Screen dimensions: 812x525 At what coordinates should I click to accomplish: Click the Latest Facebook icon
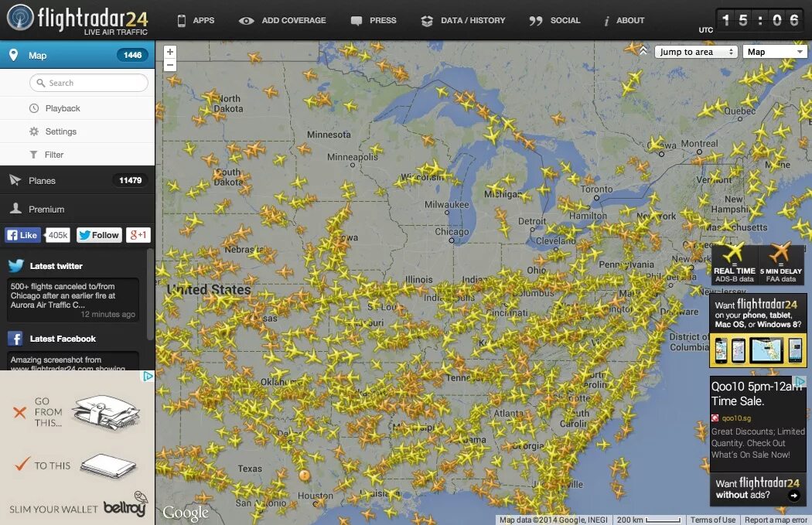pos(15,339)
